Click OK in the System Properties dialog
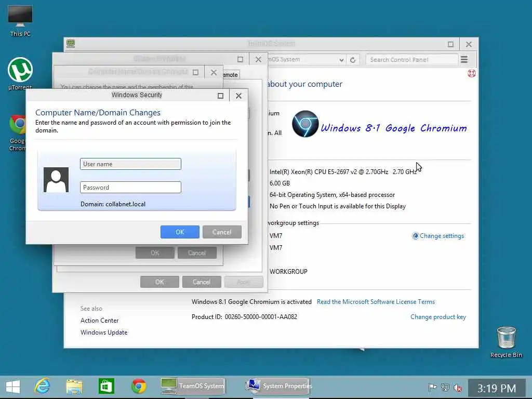The width and height of the screenshot is (532, 399). click(159, 282)
